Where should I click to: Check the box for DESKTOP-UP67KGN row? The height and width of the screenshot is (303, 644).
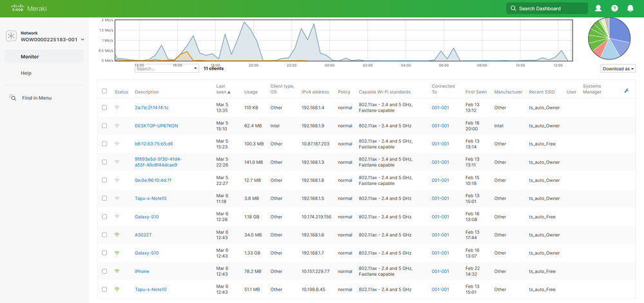(x=104, y=126)
